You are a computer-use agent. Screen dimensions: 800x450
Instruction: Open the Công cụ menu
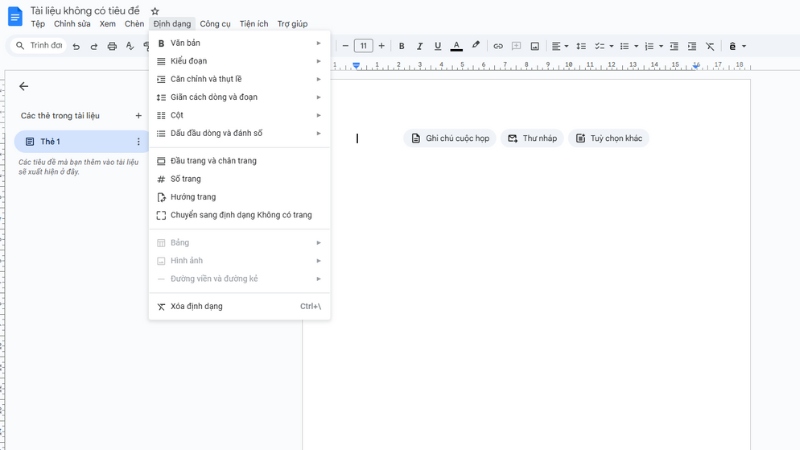(x=215, y=23)
